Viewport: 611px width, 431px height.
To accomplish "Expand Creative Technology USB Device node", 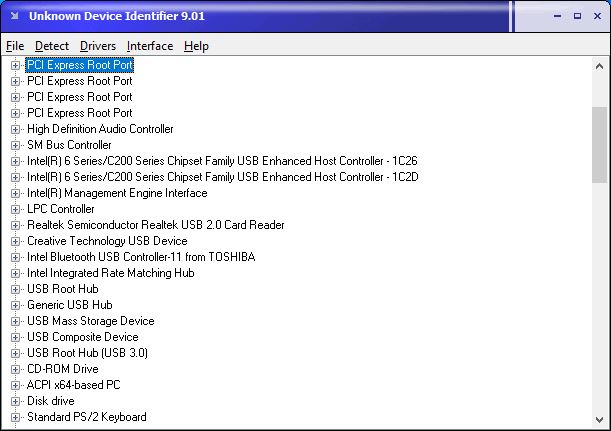I will 15,241.
